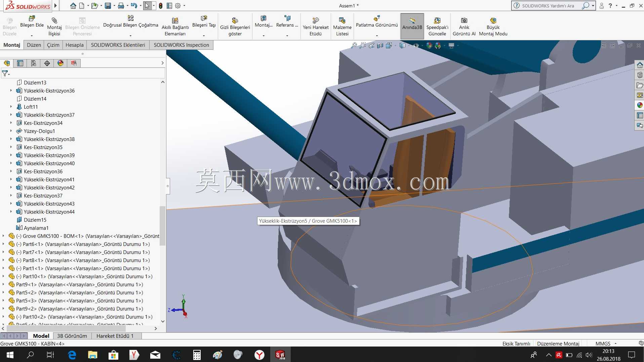Save the assembly with the Save icon
Viewport: 644px width, 362px height.
pos(108,6)
